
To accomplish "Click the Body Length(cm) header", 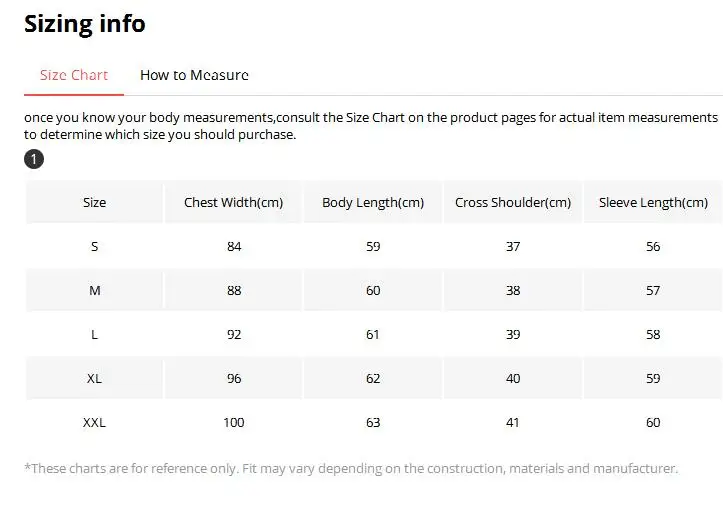I will pos(373,202).
